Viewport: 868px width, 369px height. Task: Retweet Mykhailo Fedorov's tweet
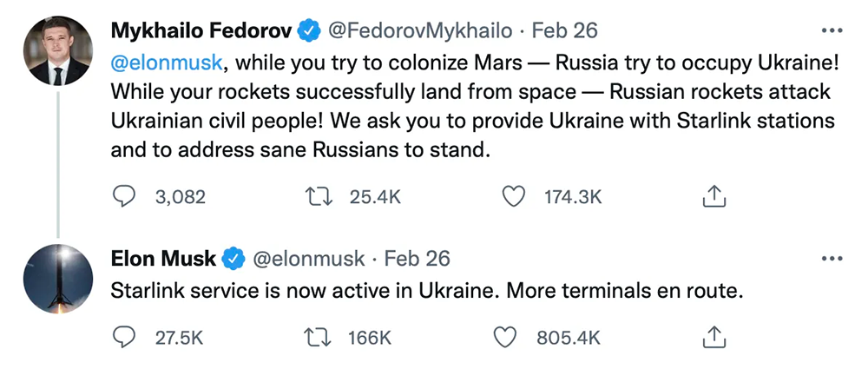point(321,197)
